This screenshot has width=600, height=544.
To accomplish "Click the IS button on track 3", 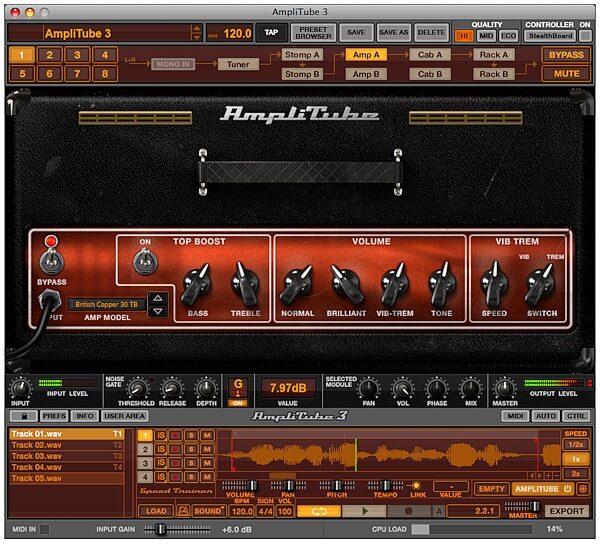I will pos(161,463).
